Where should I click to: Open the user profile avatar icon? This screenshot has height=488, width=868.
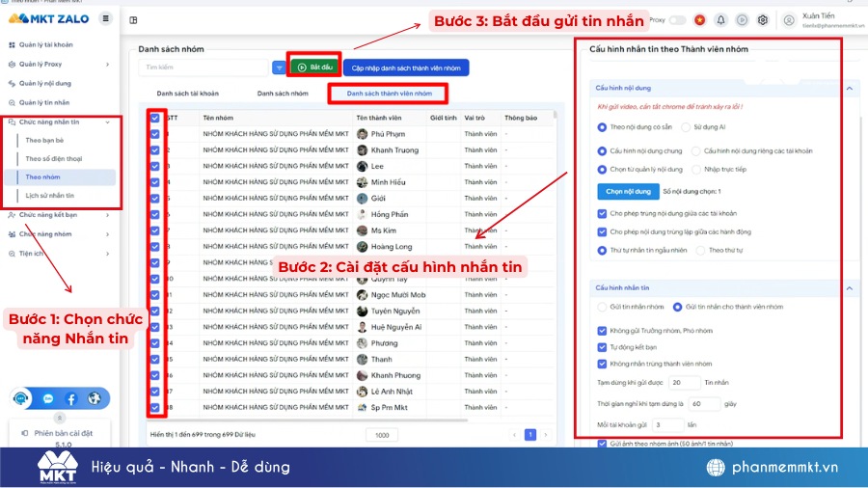pos(789,20)
